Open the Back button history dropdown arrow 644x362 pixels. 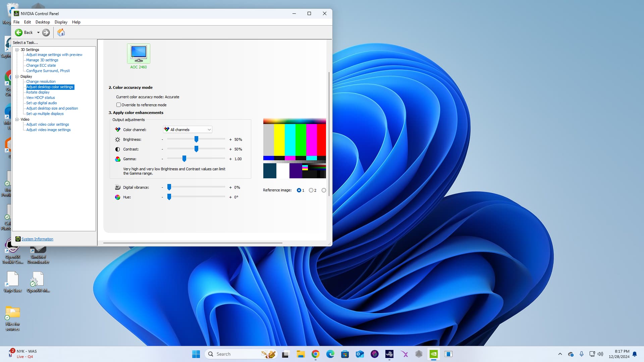point(38,33)
